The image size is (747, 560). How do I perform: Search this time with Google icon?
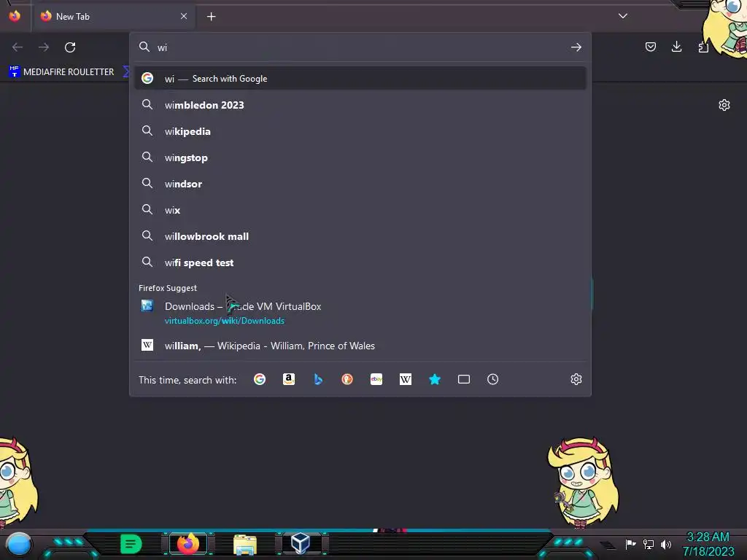[x=260, y=379]
